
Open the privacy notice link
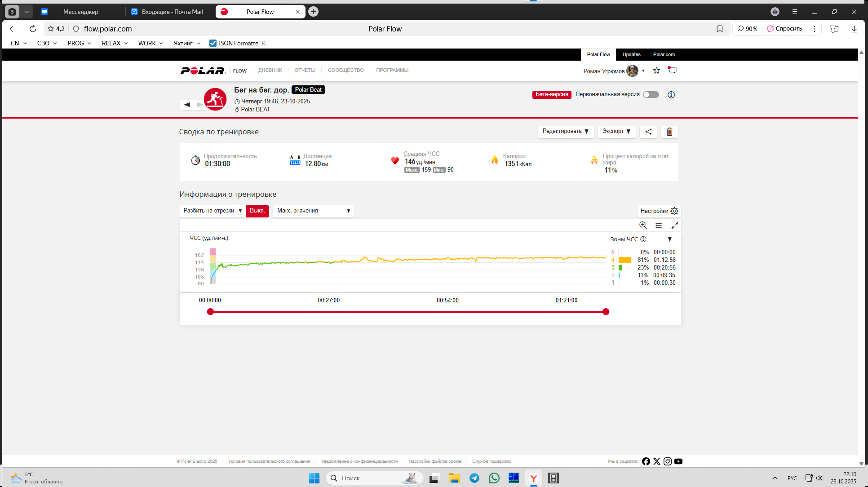[359, 461]
